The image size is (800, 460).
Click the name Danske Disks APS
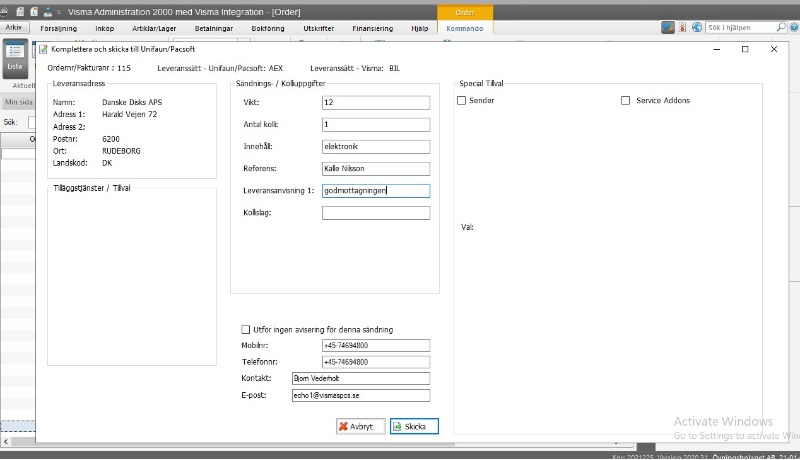pos(132,102)
